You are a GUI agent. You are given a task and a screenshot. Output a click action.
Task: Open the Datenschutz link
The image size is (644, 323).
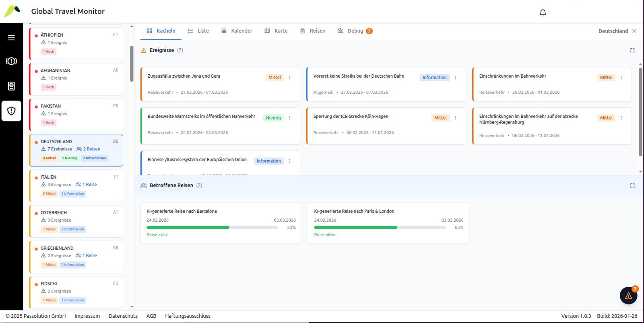tap(123, 316)
